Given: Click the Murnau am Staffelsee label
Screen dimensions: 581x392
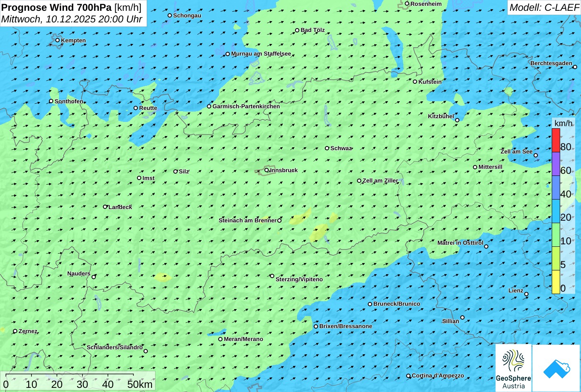Looking at the screenshot, I should click(x=261, y=54).
